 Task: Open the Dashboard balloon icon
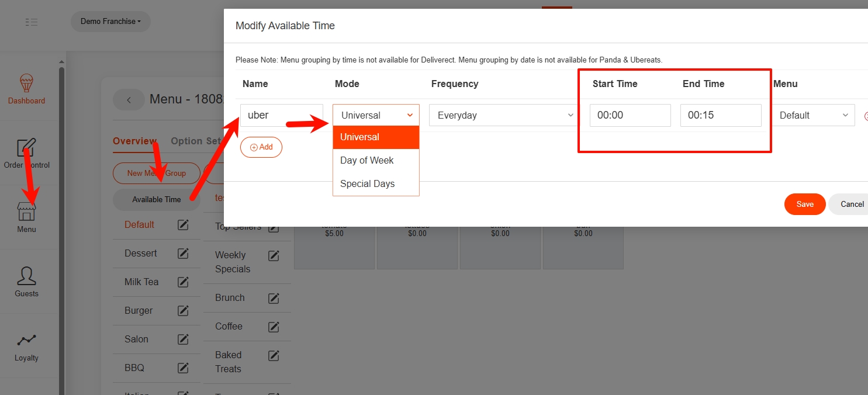(26, 84)
